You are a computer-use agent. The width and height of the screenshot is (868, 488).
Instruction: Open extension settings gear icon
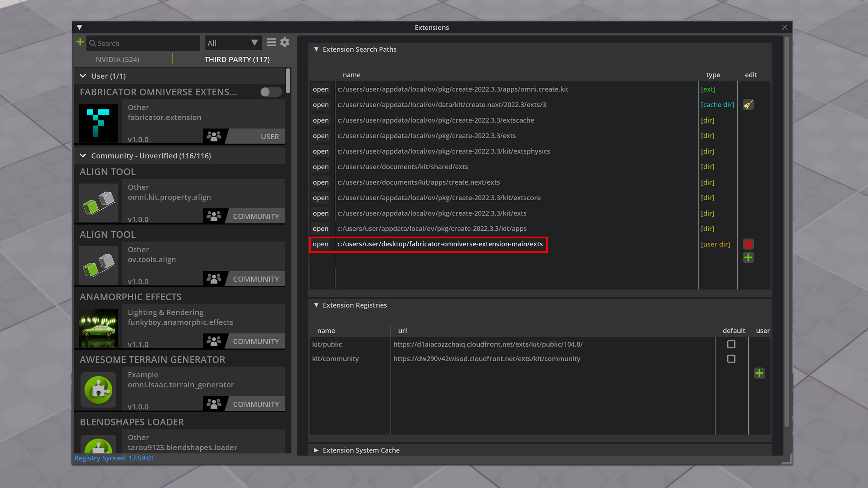[285, 42]
